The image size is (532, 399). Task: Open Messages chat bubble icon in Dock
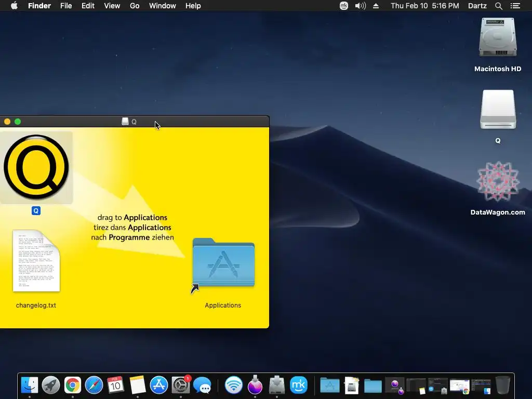click(202, 385)
